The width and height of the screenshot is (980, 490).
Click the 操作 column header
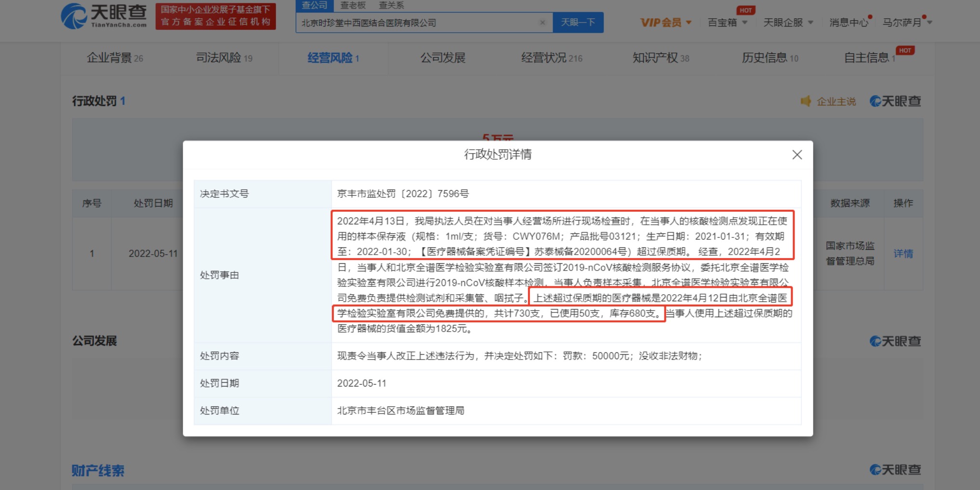(x=903, y=203)
